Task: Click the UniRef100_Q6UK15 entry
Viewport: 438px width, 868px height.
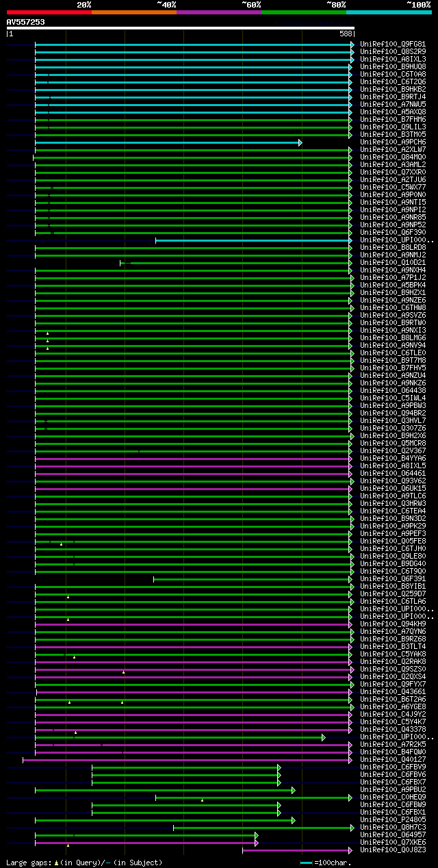Action: click(393, 488)
